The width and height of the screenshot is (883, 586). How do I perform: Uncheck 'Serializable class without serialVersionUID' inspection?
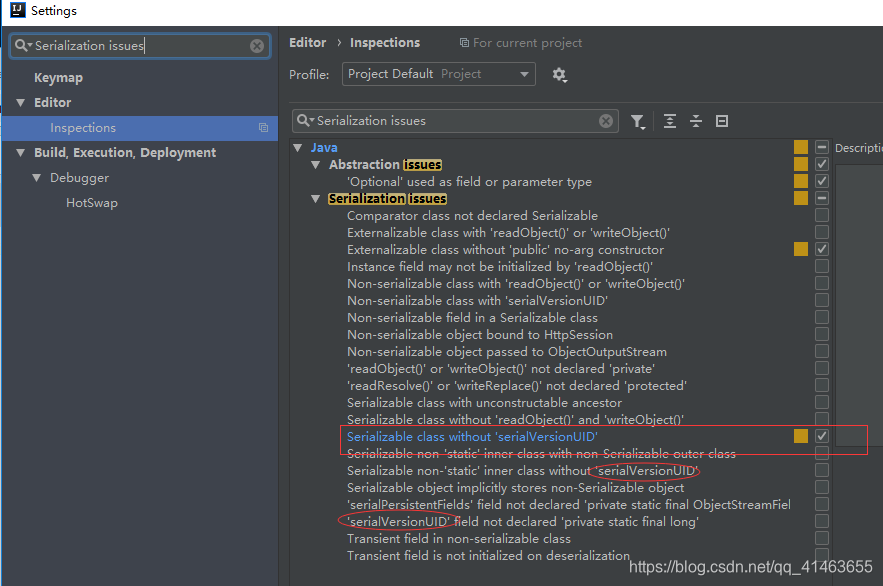tap(821, 436)
